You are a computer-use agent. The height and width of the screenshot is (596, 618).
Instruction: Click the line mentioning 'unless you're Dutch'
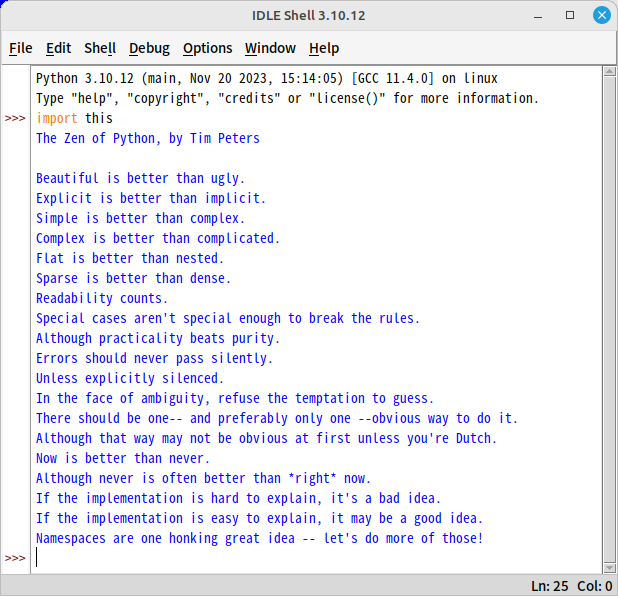266,438
